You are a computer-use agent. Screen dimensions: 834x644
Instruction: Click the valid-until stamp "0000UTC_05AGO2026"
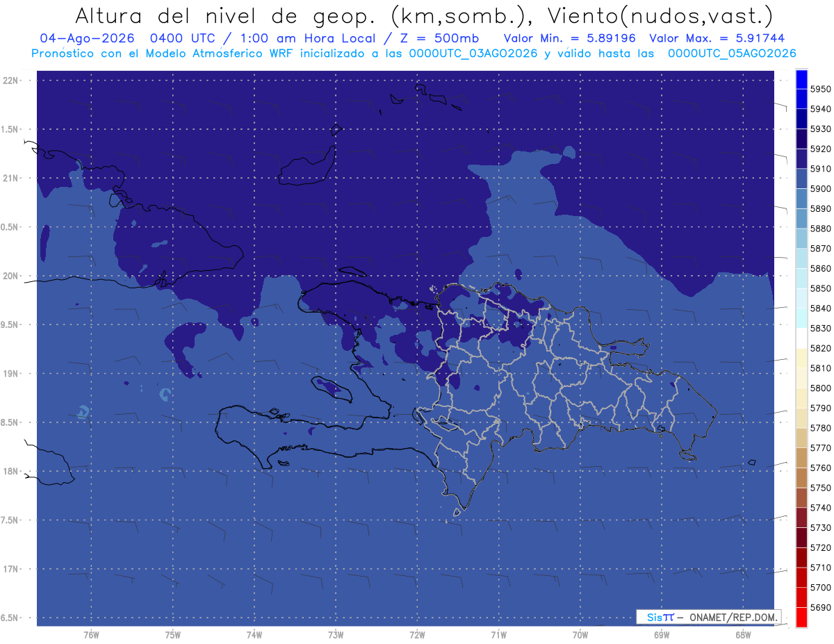pos(732,53)
